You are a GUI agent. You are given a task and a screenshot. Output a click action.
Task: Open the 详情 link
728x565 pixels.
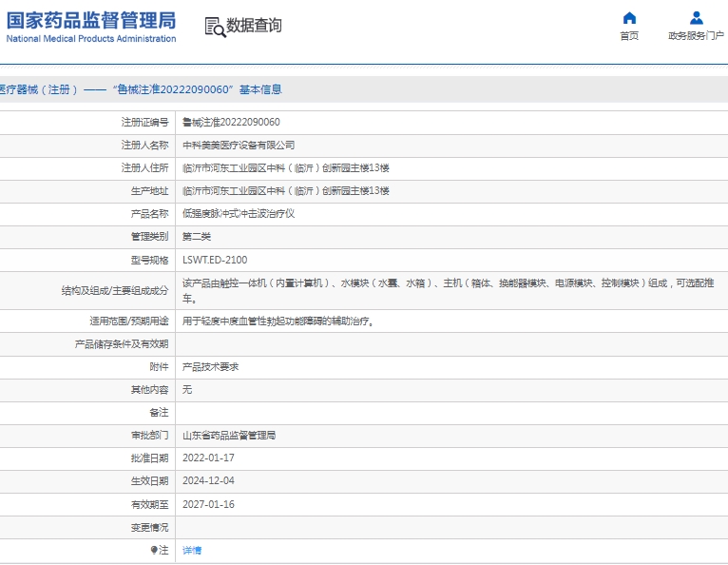coord(192,551)
